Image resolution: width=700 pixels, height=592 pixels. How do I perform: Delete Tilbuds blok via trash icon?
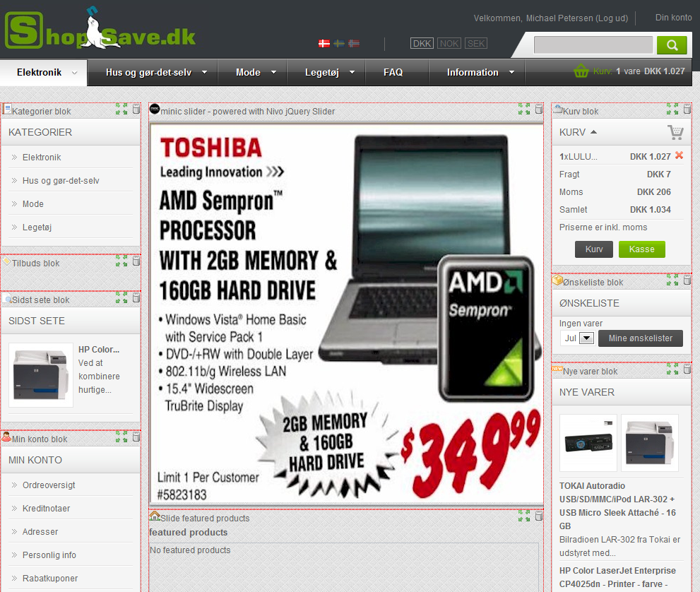coord(136,261)
